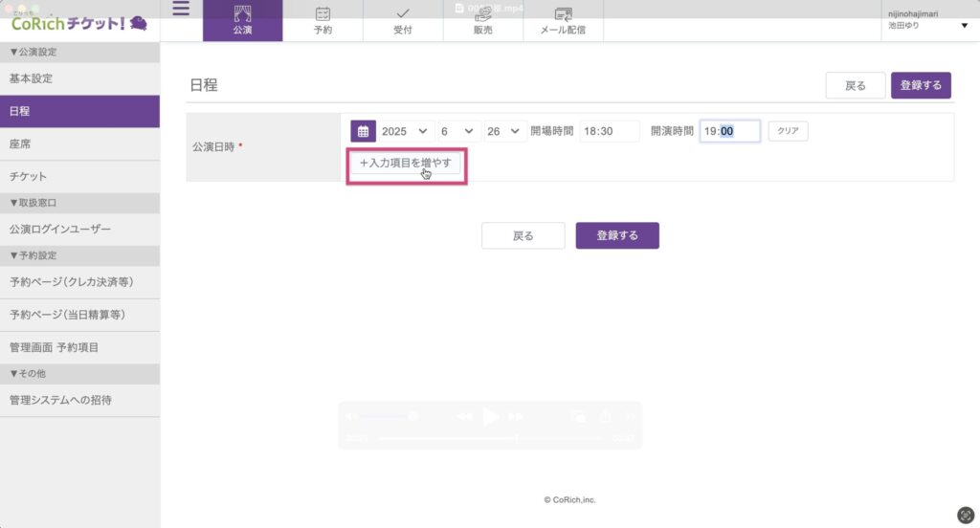980x528 pixels.
Task: Open the month dropdown showing 6
Action: click(x=458, y=131)
